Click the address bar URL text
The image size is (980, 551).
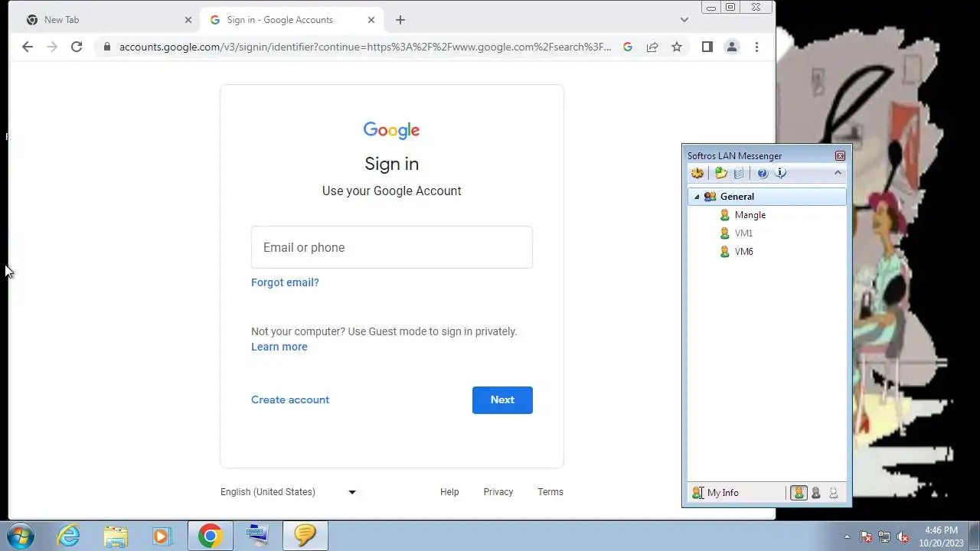tap(365, 47)
